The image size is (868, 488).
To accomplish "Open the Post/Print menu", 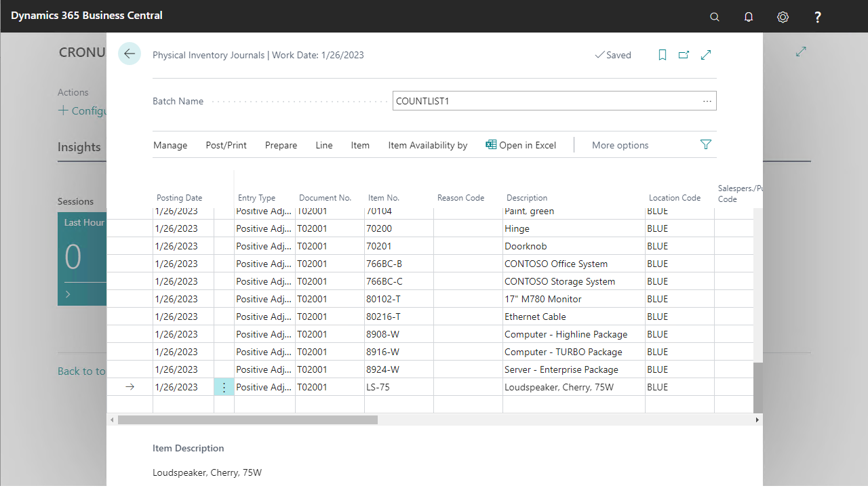I will pos(226,145).
